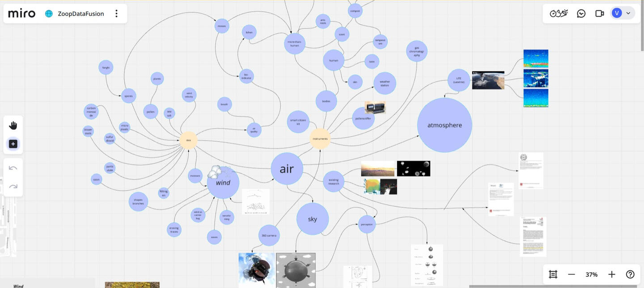Select the large air node
This screenshot has height=288, width=644.
tap(287, 168)
